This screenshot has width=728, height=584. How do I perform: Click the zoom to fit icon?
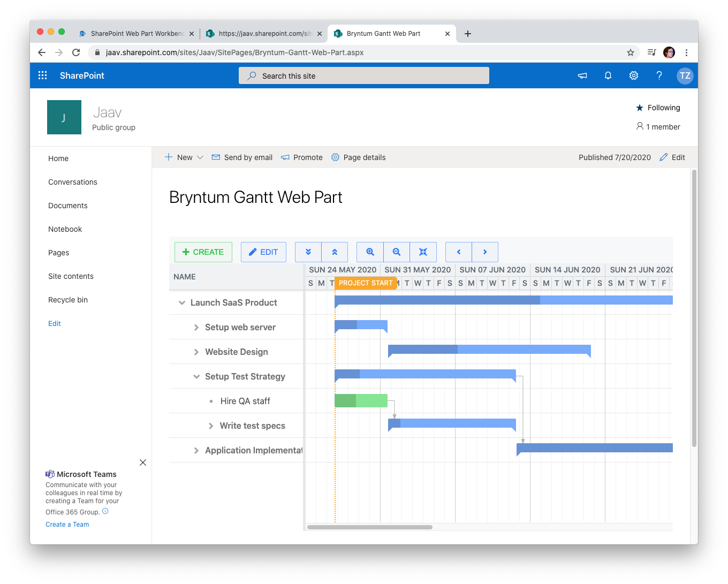pyautogui.click(x=423, y=252)
